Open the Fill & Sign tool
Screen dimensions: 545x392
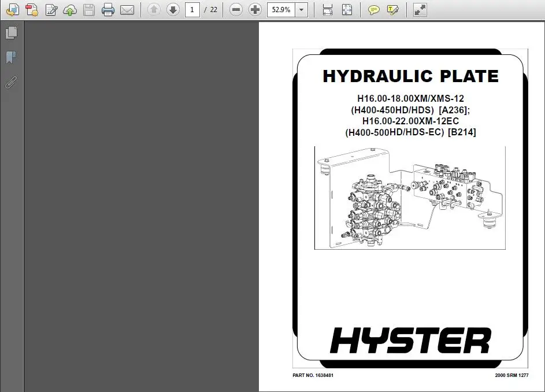pos(51,10)
